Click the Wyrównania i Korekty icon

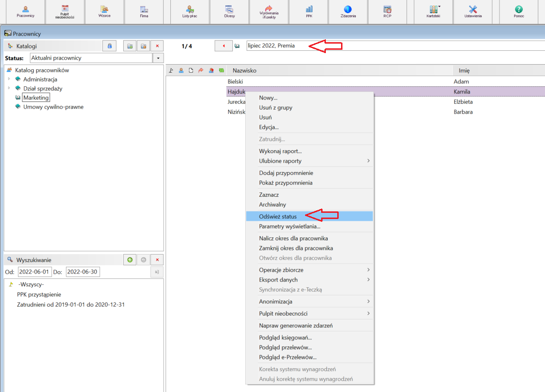pos(269,11)
